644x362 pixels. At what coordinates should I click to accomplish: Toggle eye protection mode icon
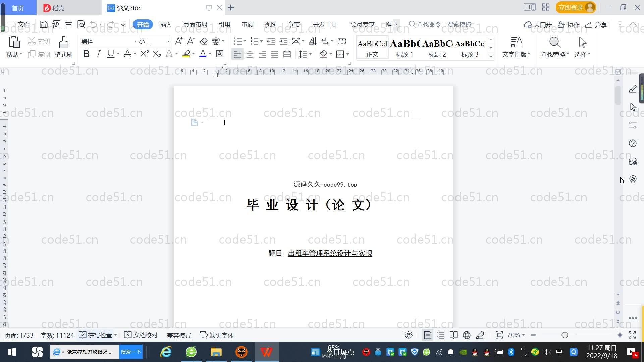click(x=408, y=335)
